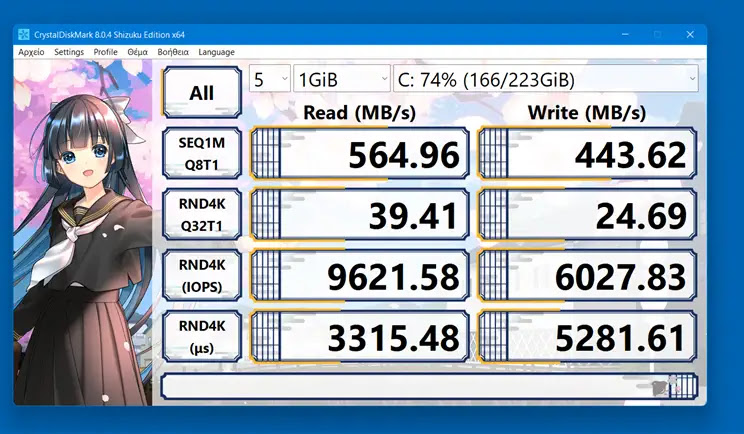The width and height of the screenshot is (744, 434).
Task: Click the empty comment field at bottom
Action: click(429, 386)
